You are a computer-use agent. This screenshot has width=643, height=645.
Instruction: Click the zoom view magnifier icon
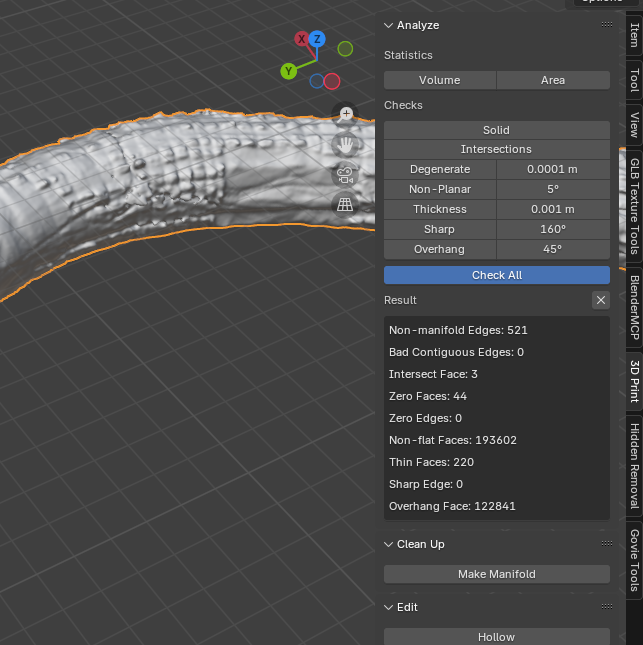pyautogui.click(x=345, y=114)
